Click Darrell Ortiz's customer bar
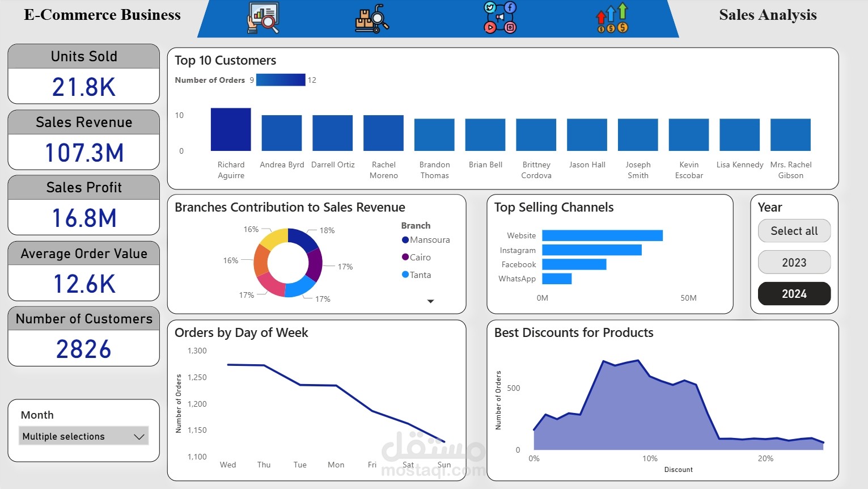 [333, 133]
